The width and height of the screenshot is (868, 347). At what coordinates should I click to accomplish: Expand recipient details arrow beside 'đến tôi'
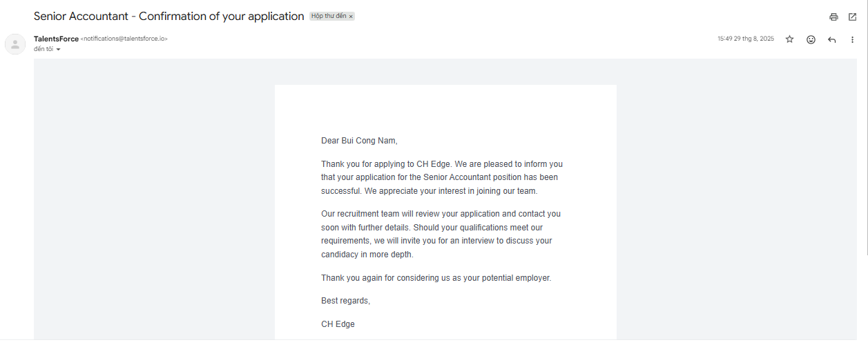click(x=59, y=50)
